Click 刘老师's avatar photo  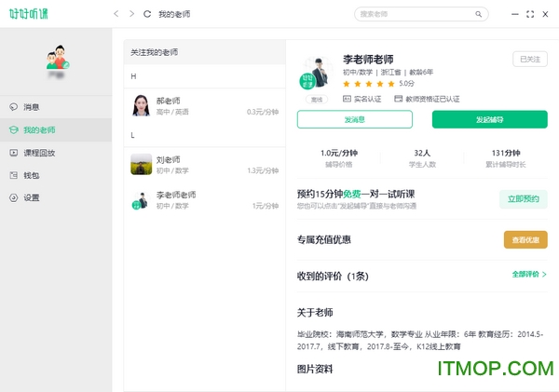142,164
